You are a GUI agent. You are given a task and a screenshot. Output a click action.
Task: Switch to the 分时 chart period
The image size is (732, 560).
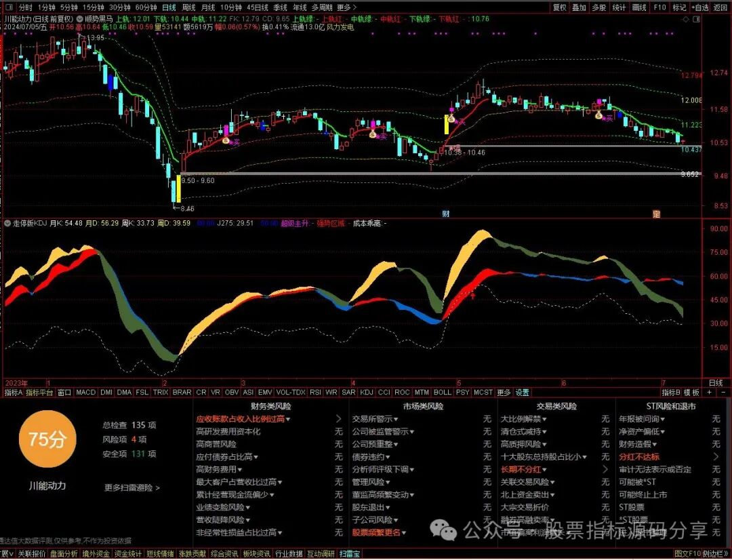pos(26,7)
